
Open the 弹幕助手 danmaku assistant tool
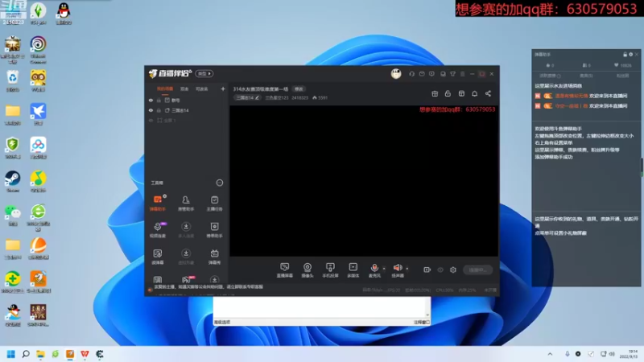click(157, 203)
